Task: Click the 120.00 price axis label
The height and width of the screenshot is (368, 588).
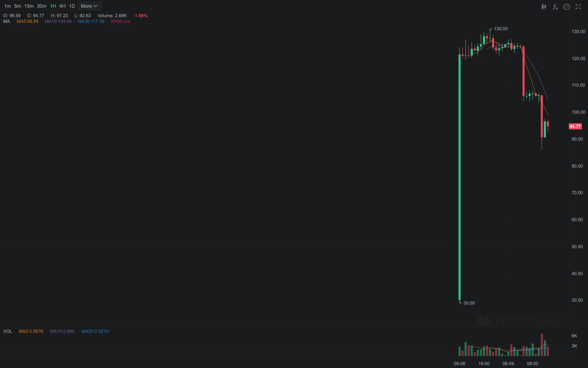Action: [x=578, y=58]
